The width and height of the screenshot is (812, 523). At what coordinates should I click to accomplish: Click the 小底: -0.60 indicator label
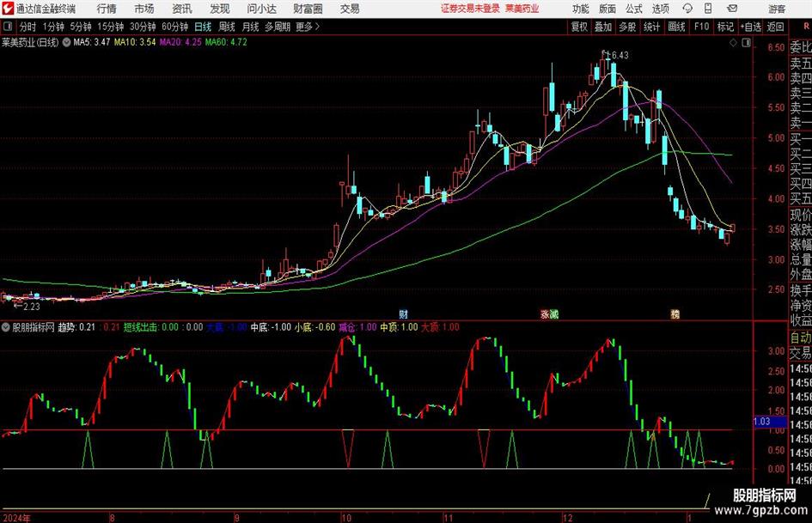pos(314,327)
